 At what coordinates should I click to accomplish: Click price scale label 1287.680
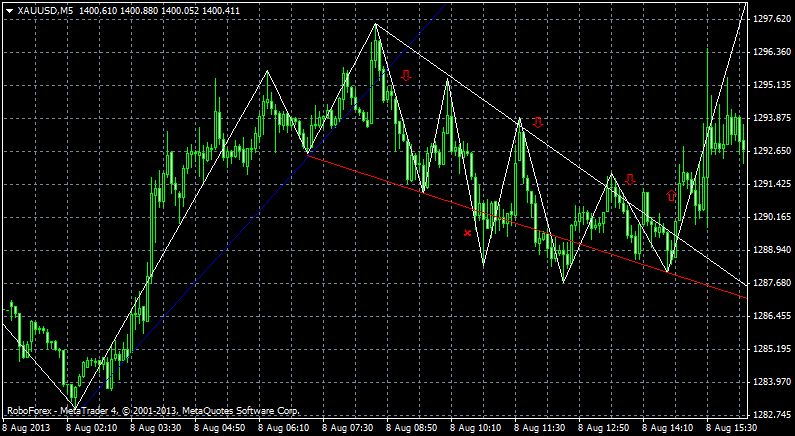[773, 282]
